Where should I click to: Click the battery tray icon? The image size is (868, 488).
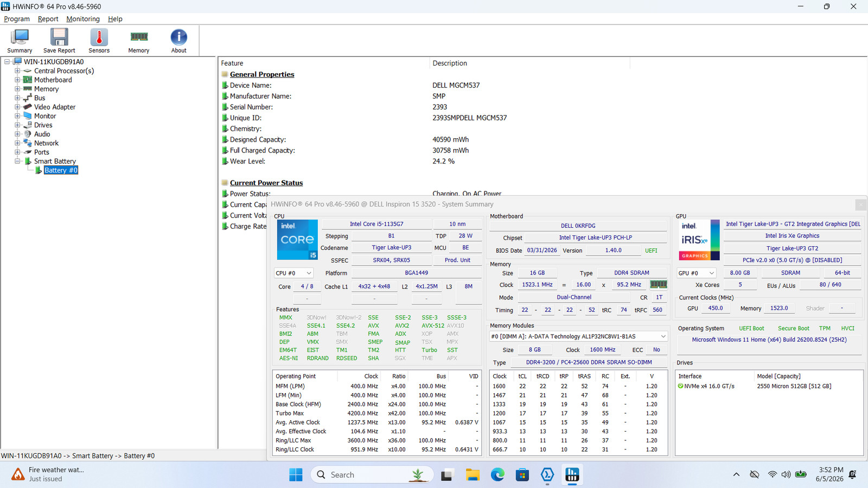[x=801, y=474]
